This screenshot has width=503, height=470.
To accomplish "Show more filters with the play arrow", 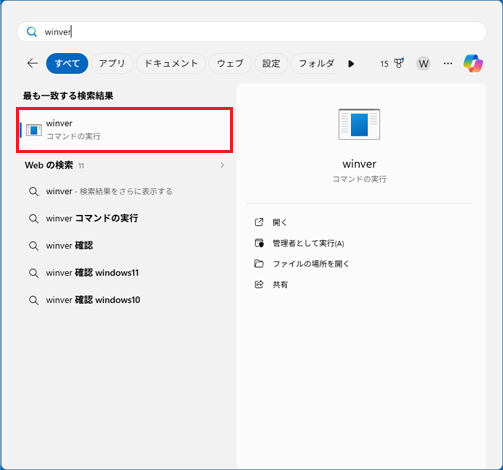I will tap(351, 64).
